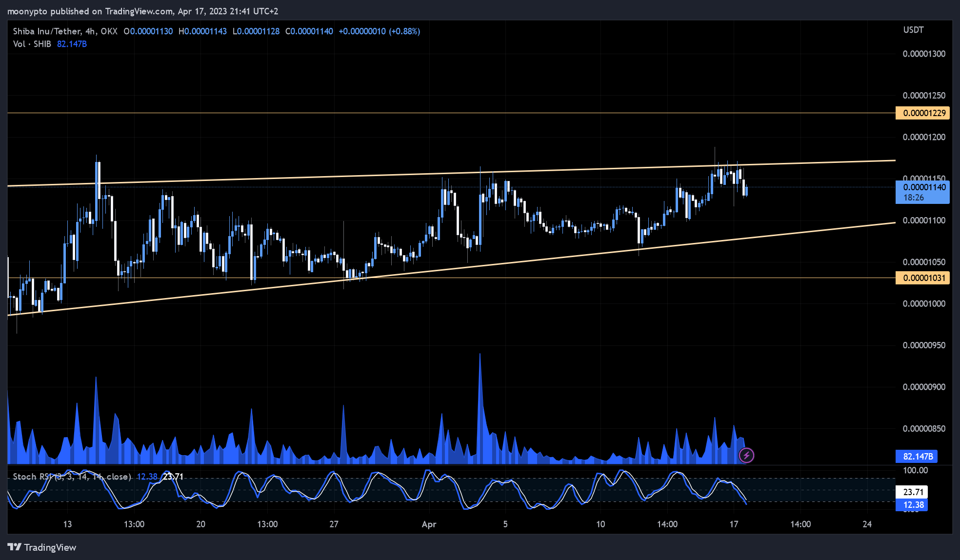Click the Stoch RSI value label 23.71

(912, 492)
